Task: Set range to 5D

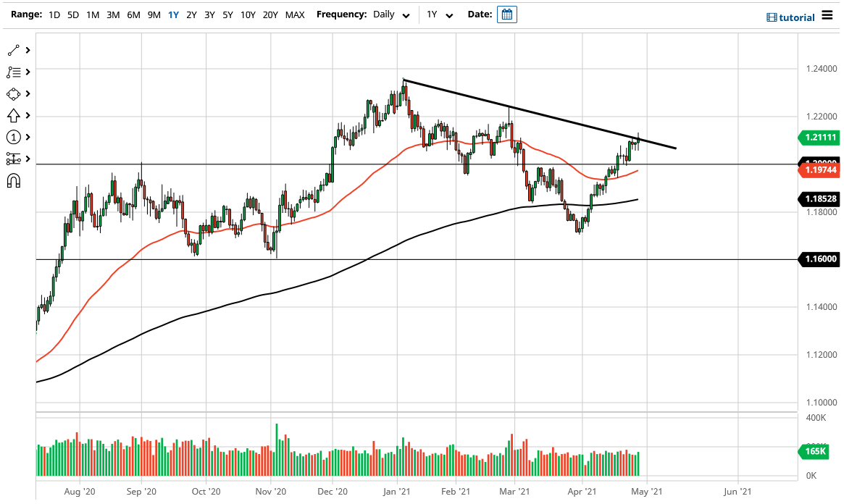Action: tap(73, 14)
